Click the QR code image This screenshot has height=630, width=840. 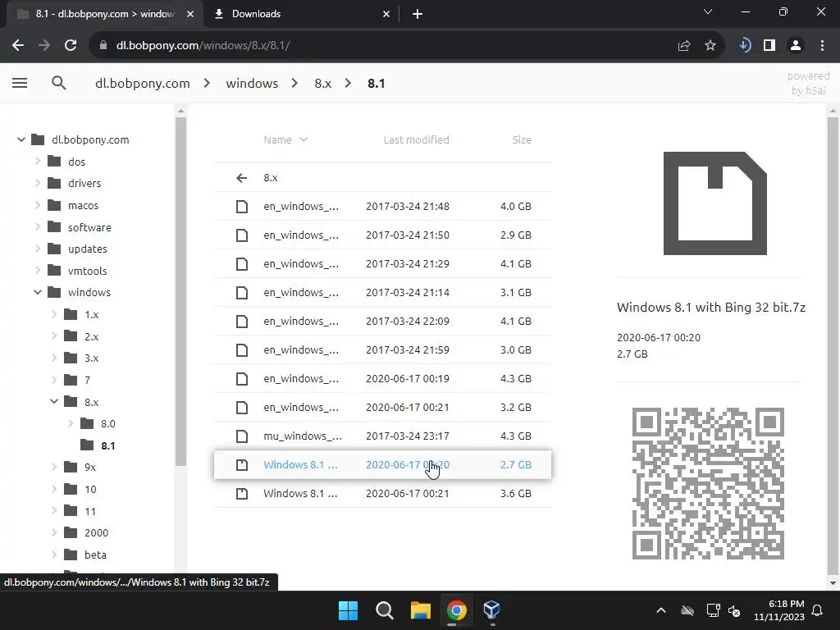point(708,483)
